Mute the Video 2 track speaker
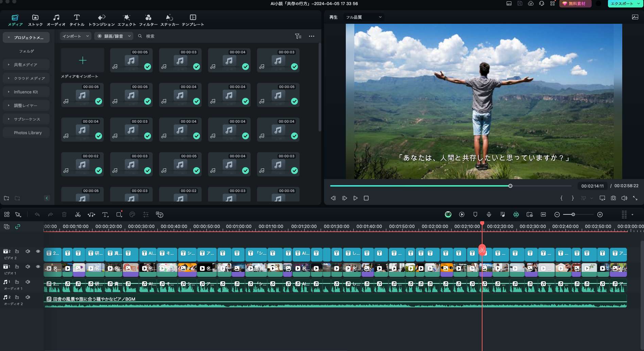 pos(28,251)
